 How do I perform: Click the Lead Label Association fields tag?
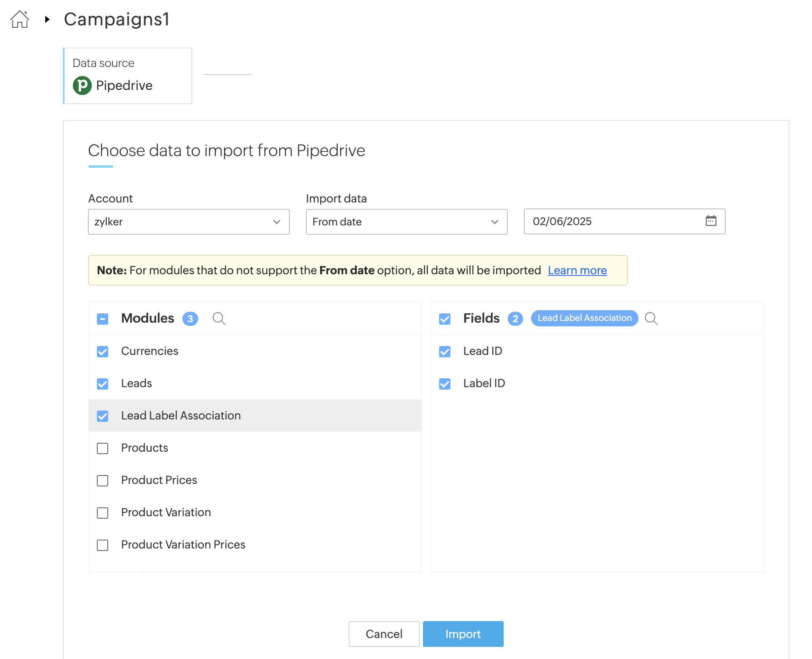584,318
